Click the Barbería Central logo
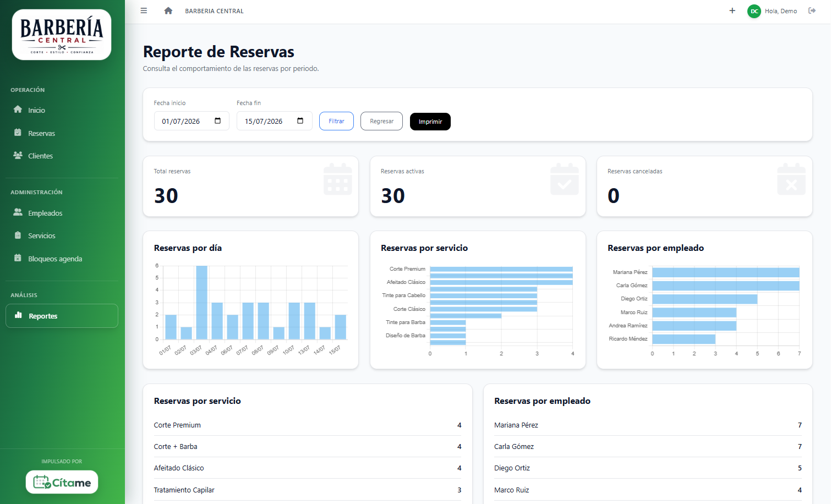831x504 pixels. click(62, 35)
